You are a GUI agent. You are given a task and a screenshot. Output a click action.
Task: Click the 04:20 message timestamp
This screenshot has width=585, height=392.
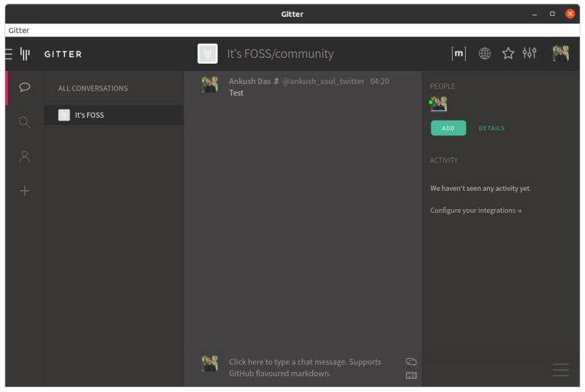pos(380,81)
